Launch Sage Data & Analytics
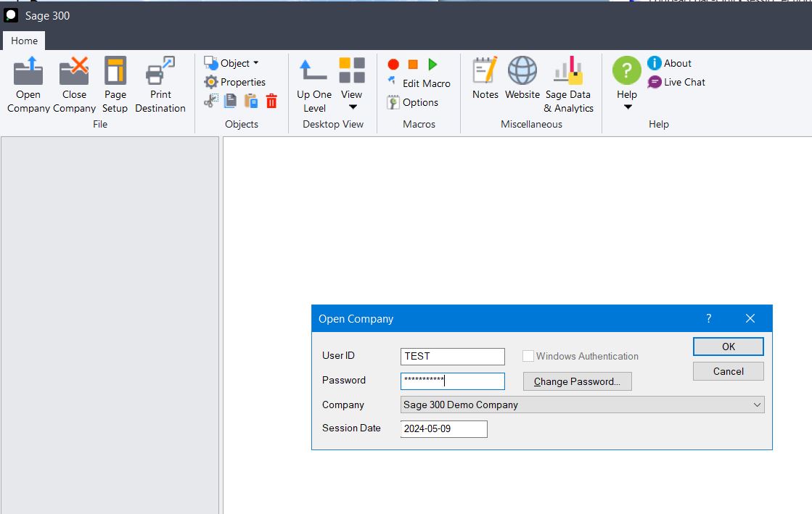Screen dimensions: 812x514 pos(568,85)
